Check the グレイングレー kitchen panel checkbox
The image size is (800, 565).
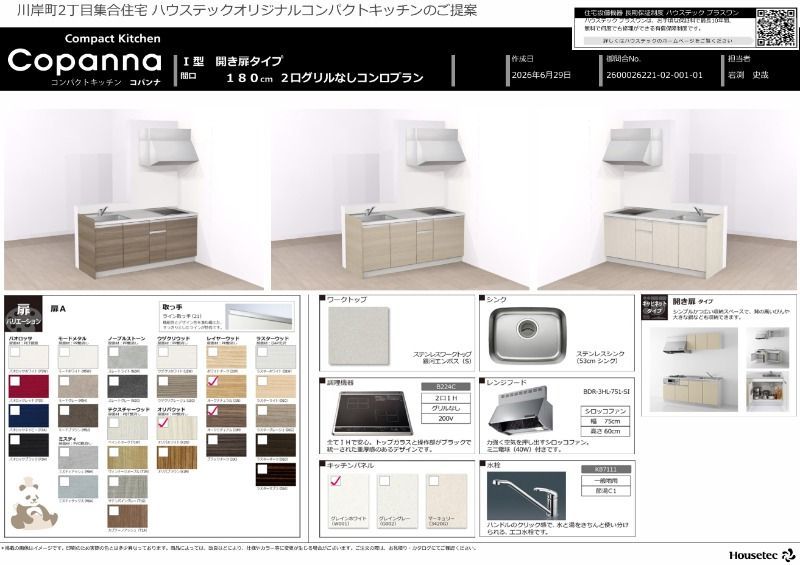pyautogui.click(x=385, y=481)
